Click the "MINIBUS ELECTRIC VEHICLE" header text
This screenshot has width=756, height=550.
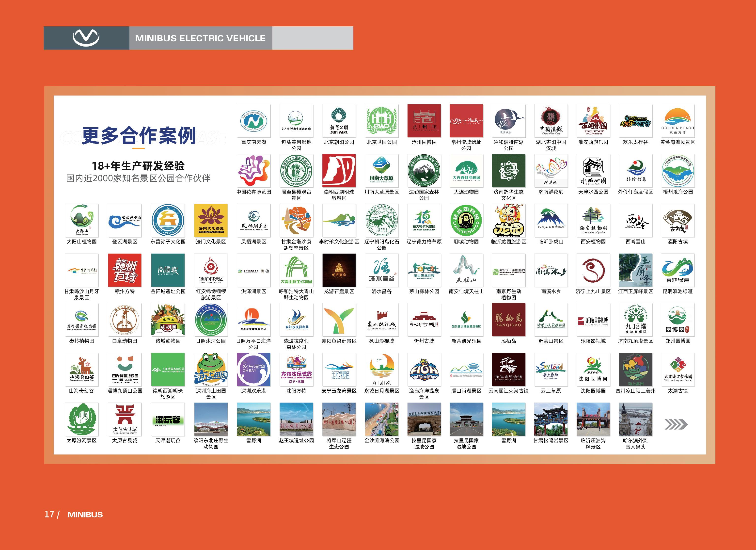(200, 38)
